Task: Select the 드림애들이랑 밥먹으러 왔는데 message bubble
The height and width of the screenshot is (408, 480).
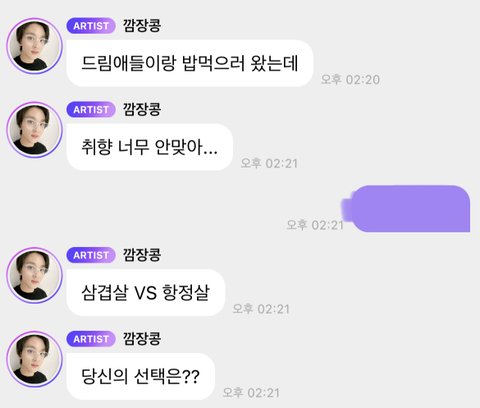Action: point(190,63)
